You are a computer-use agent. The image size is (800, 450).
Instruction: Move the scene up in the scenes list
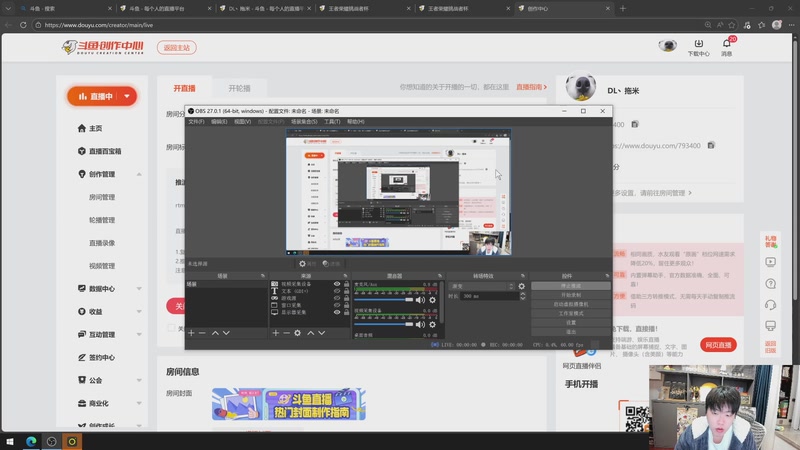tap(215, 333)
